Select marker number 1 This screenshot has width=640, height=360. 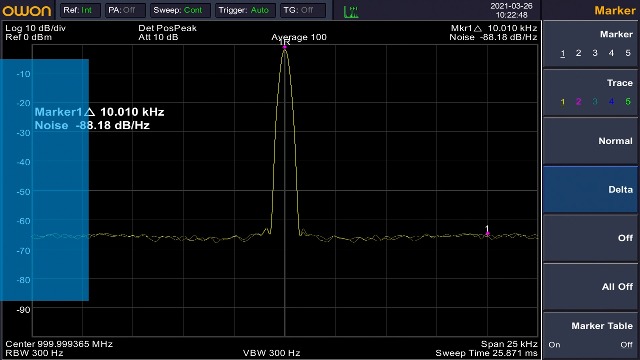(562, 53)
